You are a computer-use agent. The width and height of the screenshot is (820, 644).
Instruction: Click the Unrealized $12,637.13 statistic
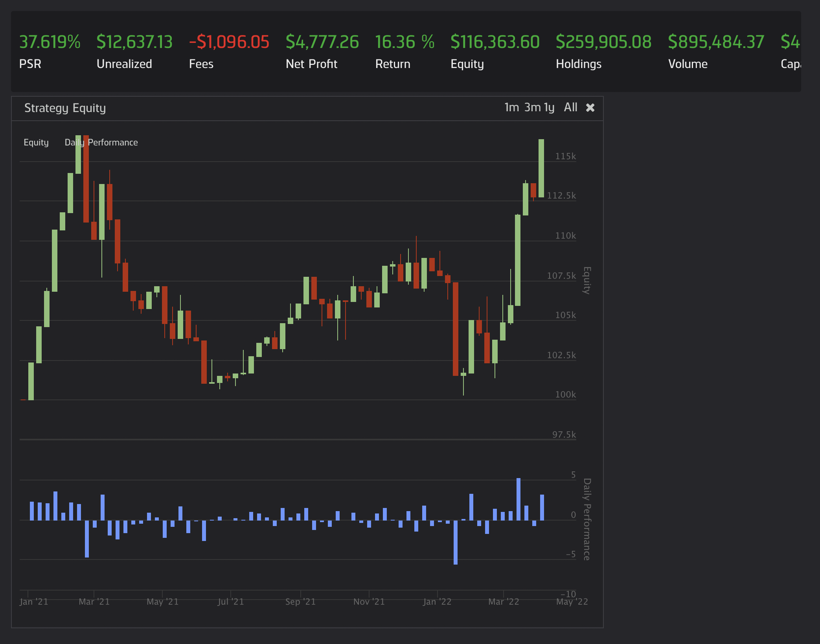pyautogui.click(x=134, y=42)
